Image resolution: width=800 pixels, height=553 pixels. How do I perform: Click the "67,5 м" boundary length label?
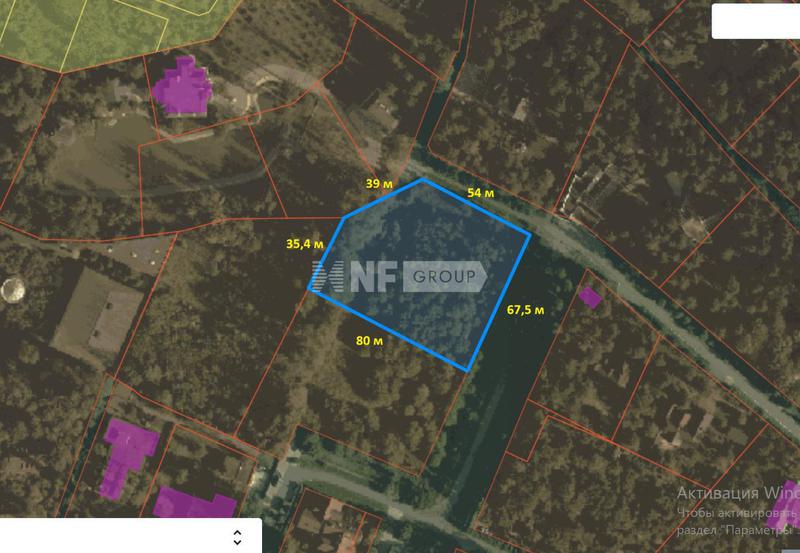(526, 310)
